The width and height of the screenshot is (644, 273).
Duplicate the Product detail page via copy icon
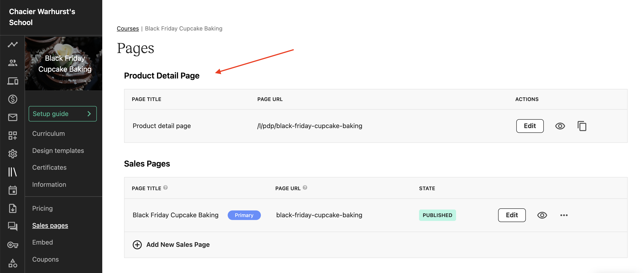pyautogui.click(x=582, y=126)
